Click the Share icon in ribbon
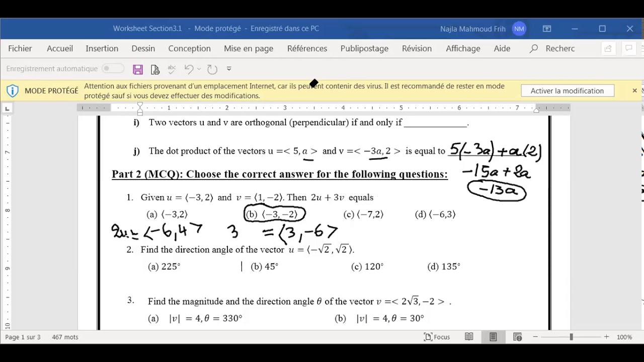The width and height of the screenshot is (644, 362). [x=608, y=48]
